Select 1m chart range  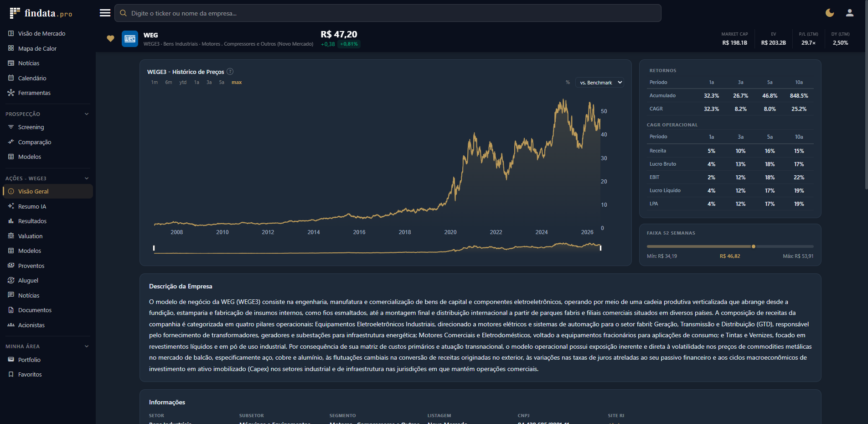tap(155, 83)
